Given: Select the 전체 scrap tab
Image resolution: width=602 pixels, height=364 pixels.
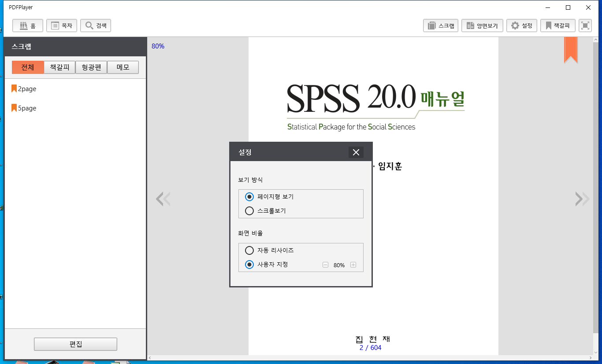Looking at the screenshot, I should tap(28, 67).
